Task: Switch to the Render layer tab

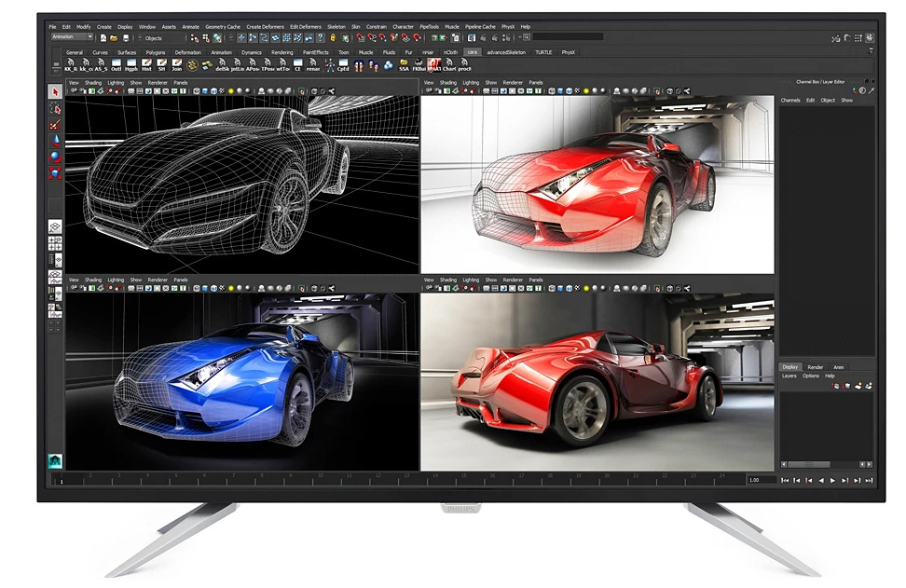Action: coord(816,367)
